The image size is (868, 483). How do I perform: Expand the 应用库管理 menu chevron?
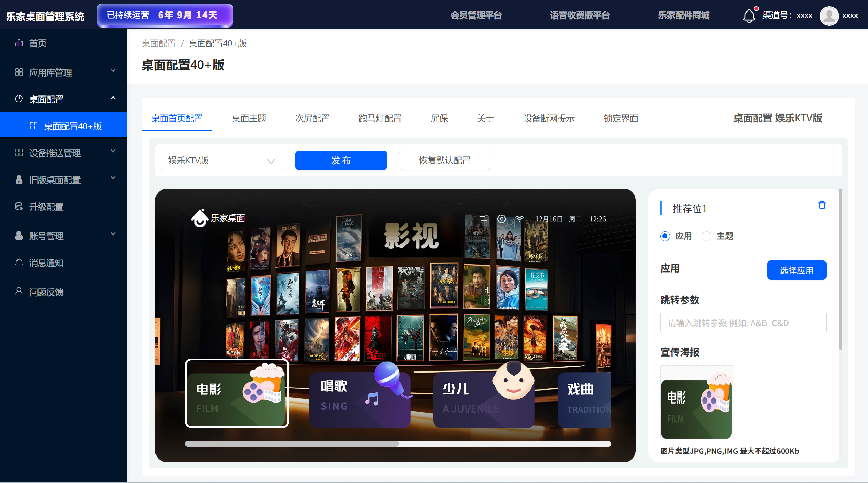[113, 70]
